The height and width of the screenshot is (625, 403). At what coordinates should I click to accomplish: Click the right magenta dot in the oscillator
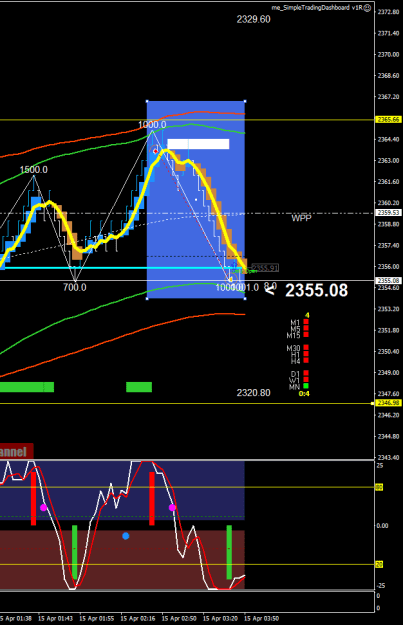172,507
